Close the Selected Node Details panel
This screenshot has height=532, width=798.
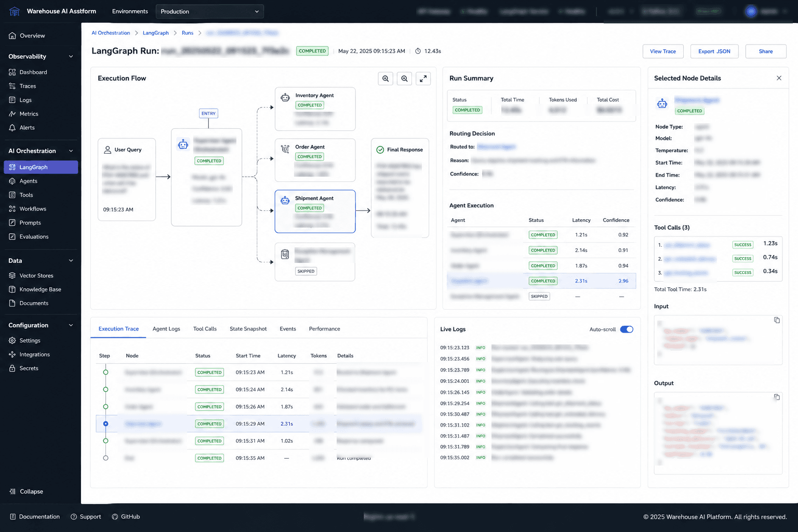[x=779, y=78]
